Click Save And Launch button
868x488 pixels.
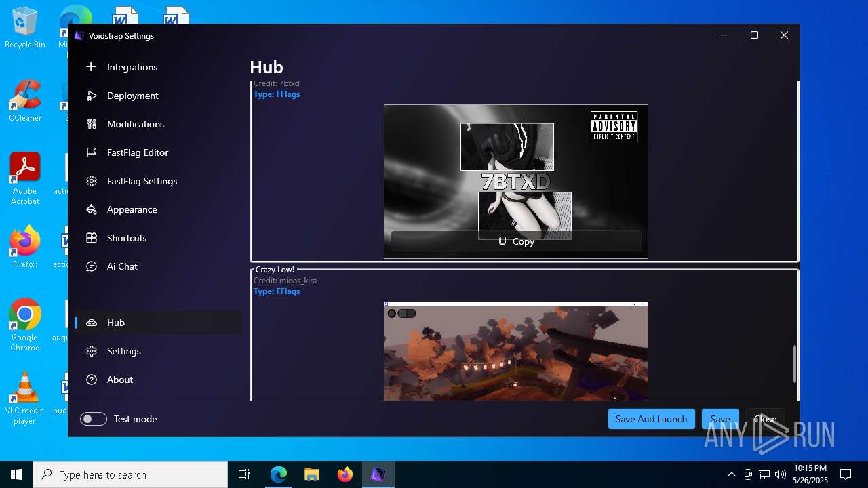click(x=651, y=419)
